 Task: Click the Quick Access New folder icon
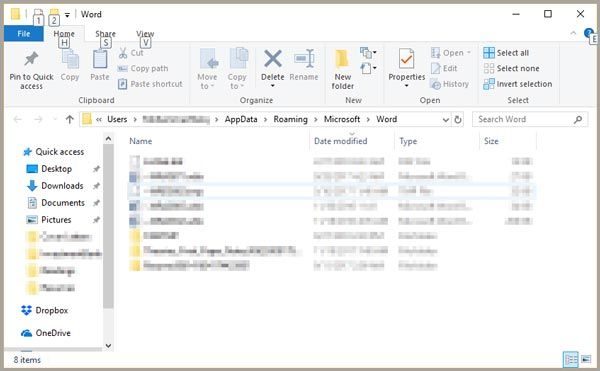(54, 15)
